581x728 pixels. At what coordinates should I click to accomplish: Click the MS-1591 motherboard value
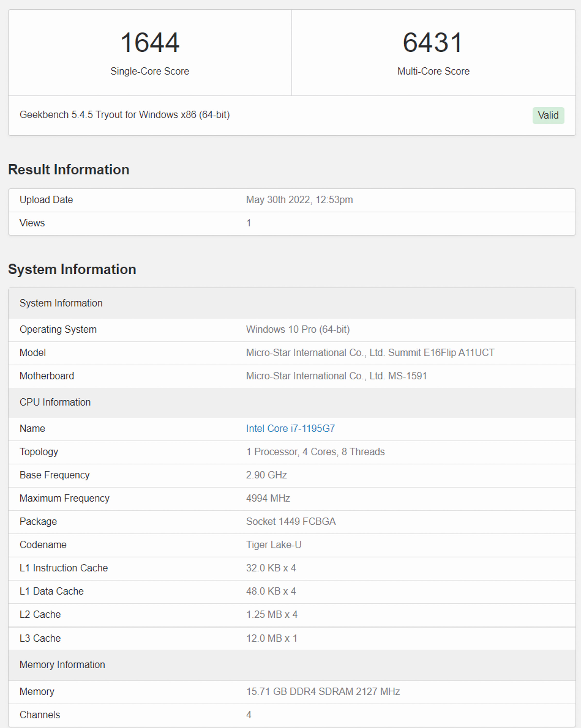tap(407, 376)
